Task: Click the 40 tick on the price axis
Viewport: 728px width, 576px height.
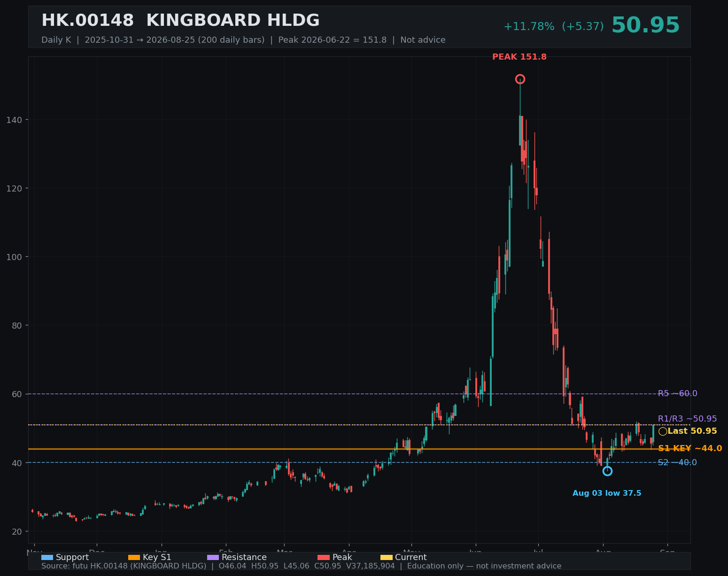Action: pyautogui.click(x=16, y=463)
